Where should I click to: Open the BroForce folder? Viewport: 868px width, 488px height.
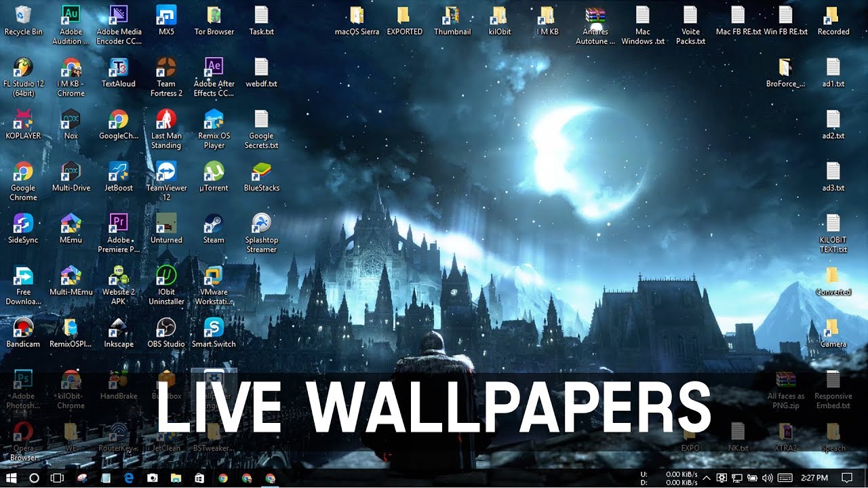click(x=785, y=73)
